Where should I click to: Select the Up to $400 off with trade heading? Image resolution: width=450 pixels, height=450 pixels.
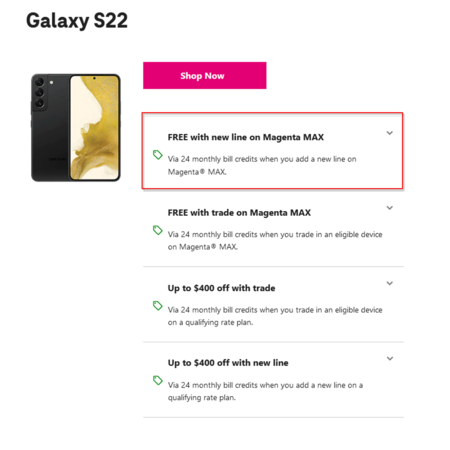point(221,288)
